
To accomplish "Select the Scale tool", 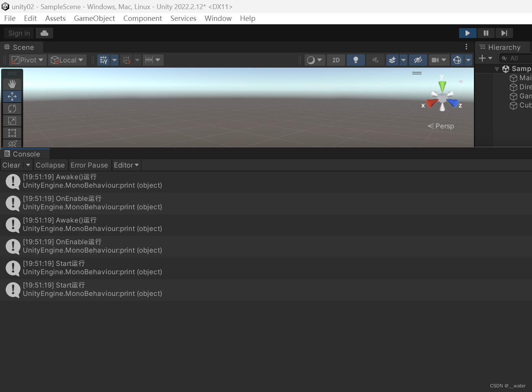I will click(12, 120).
